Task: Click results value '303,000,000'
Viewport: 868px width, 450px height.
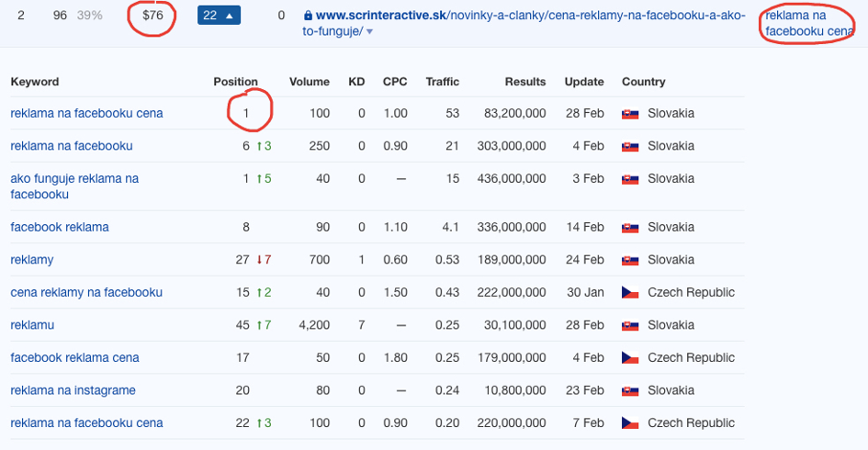Action: point(512,146)
